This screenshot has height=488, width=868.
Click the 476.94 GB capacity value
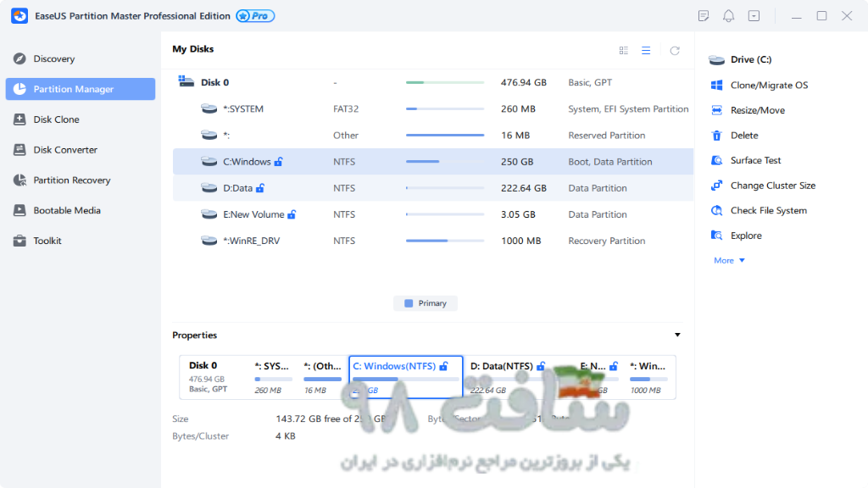coord(523,82)
